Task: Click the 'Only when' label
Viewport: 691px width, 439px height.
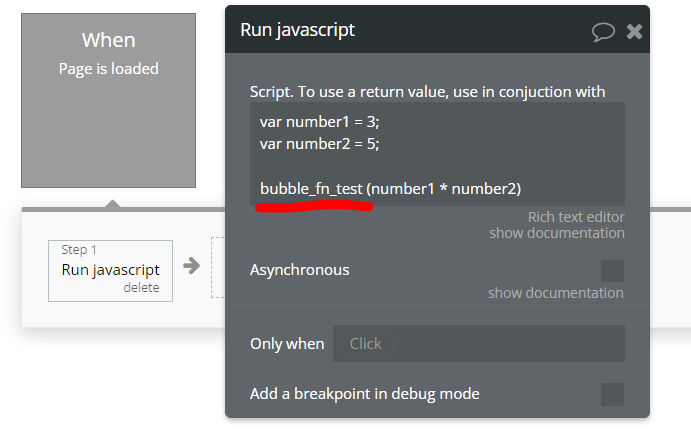Action: [x=287, y=344]
